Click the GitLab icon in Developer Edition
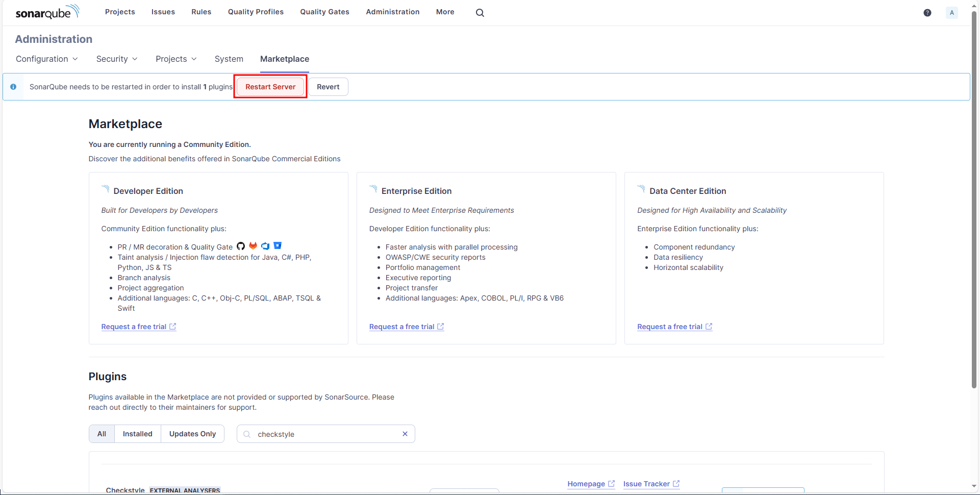The image size is (980, 495). [x=253, y=245]
